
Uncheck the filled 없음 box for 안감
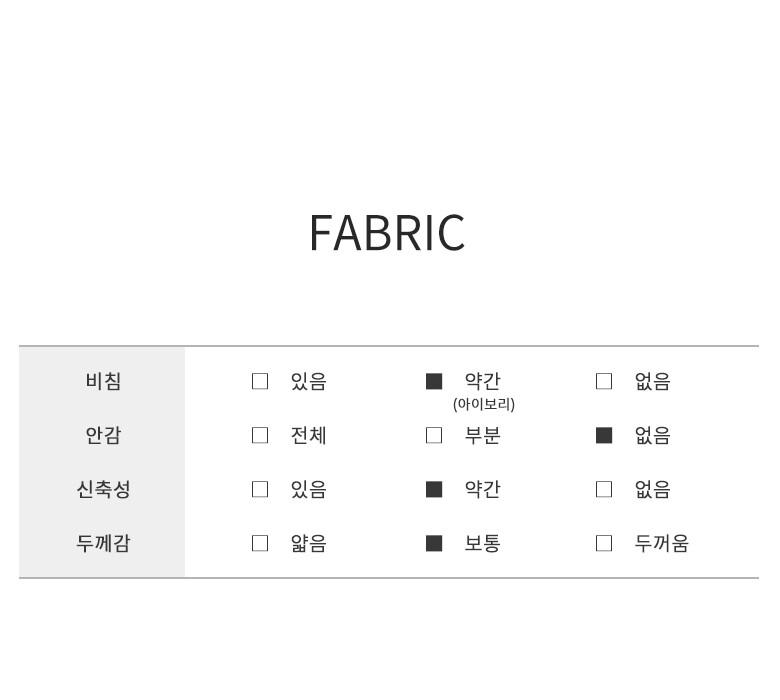[x=604, y=435]
